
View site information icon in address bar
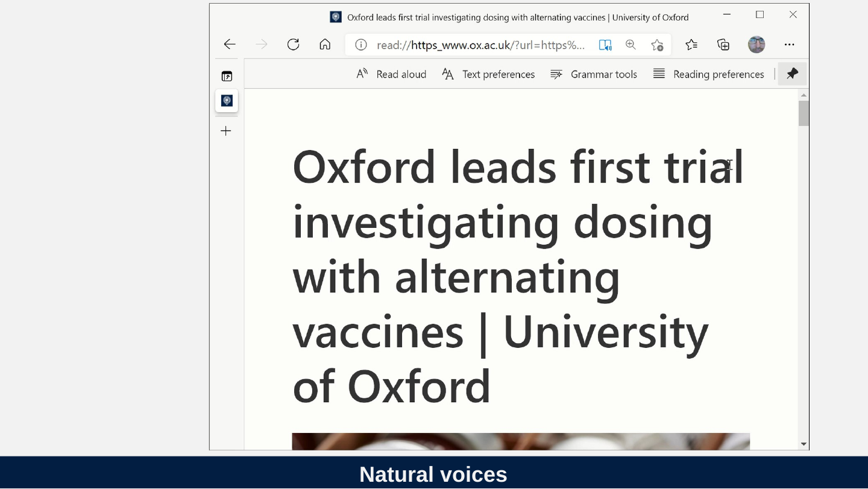pyautogui.click(x=361, y=45)
